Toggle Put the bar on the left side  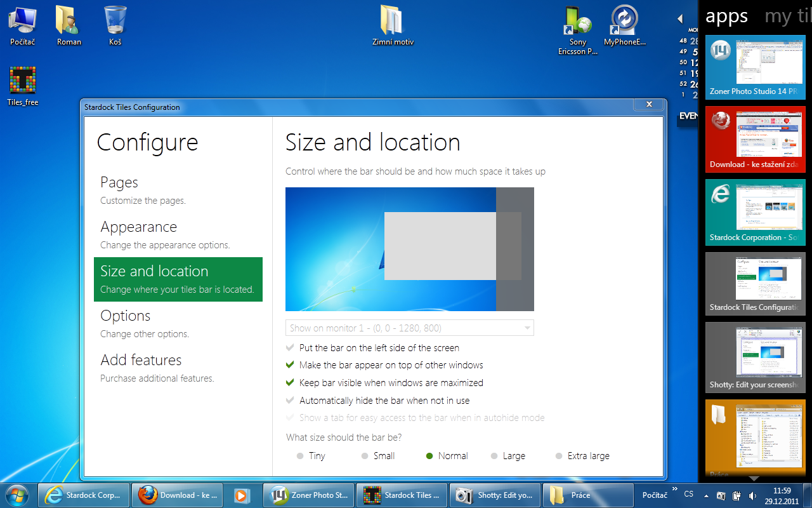tap(372, 348)
